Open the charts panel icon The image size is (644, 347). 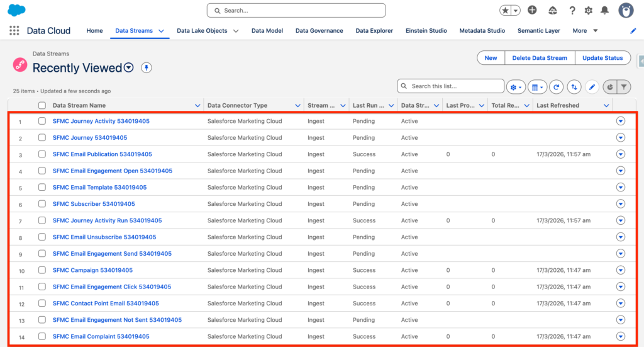coord(609,87)
